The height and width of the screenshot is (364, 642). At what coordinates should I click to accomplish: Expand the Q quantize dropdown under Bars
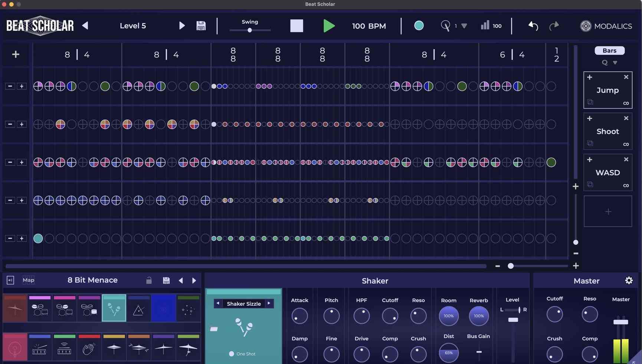[x=615, y=63]
